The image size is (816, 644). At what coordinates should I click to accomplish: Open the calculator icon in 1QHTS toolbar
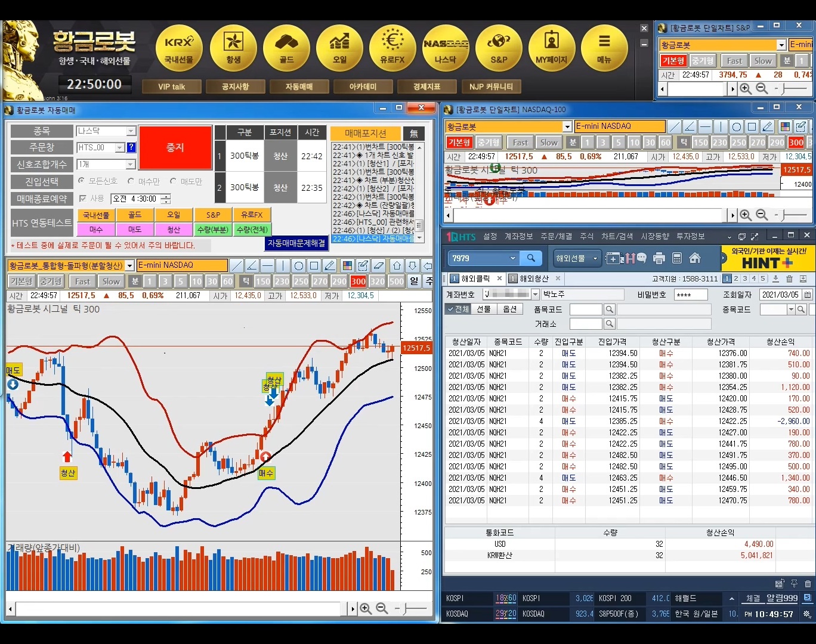(x=677, y=258)
